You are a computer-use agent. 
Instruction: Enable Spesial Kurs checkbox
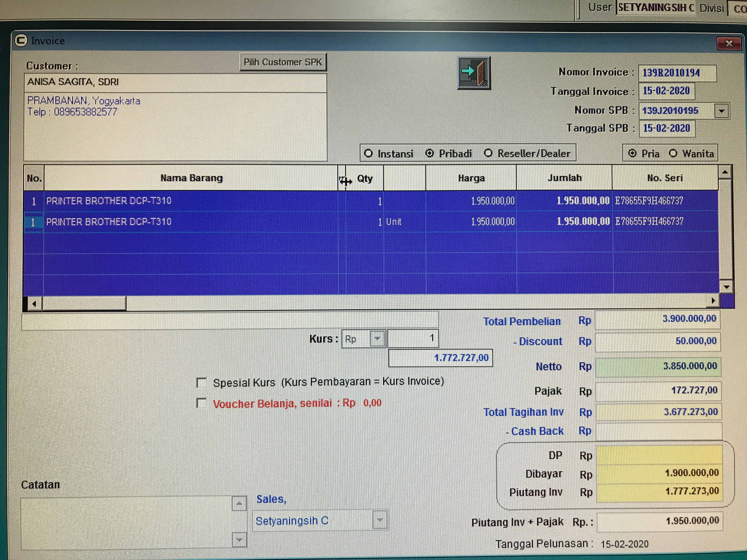tap(201, 383)
